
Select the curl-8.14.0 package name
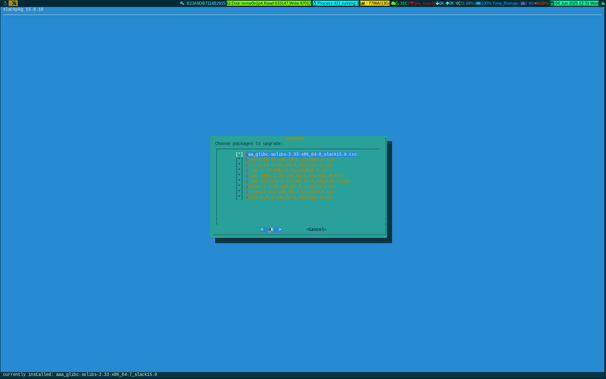[x=288, y=165]
